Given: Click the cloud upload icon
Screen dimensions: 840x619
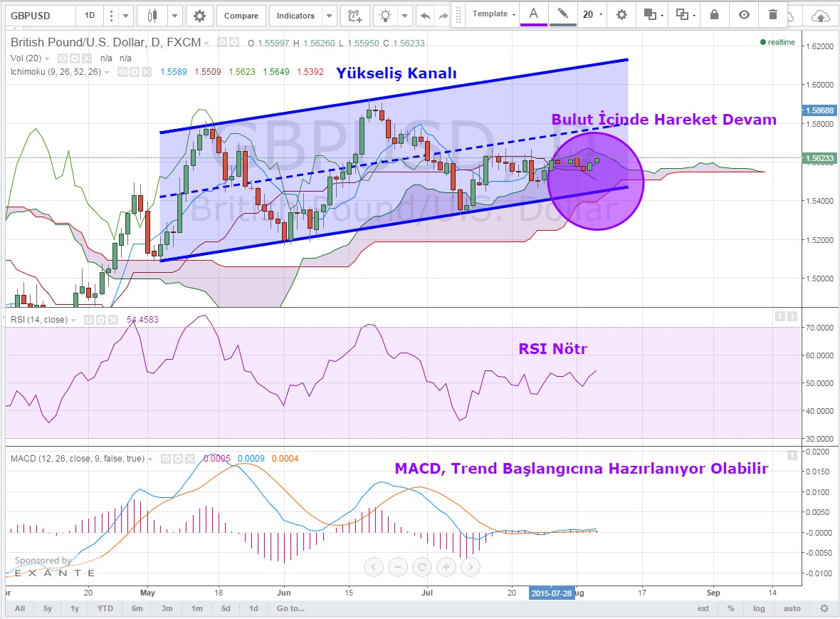Looking at the screenshot, I should [x=821, y=15].
